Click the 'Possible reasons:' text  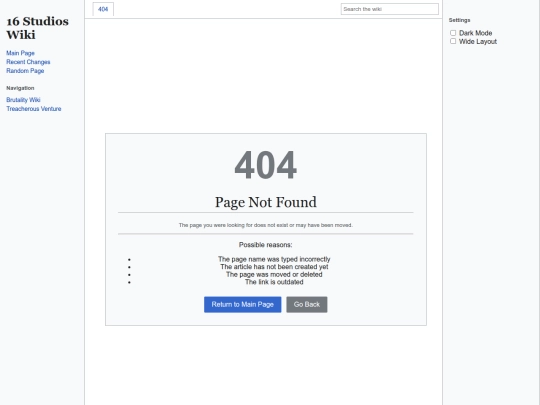tap(266, 245)
